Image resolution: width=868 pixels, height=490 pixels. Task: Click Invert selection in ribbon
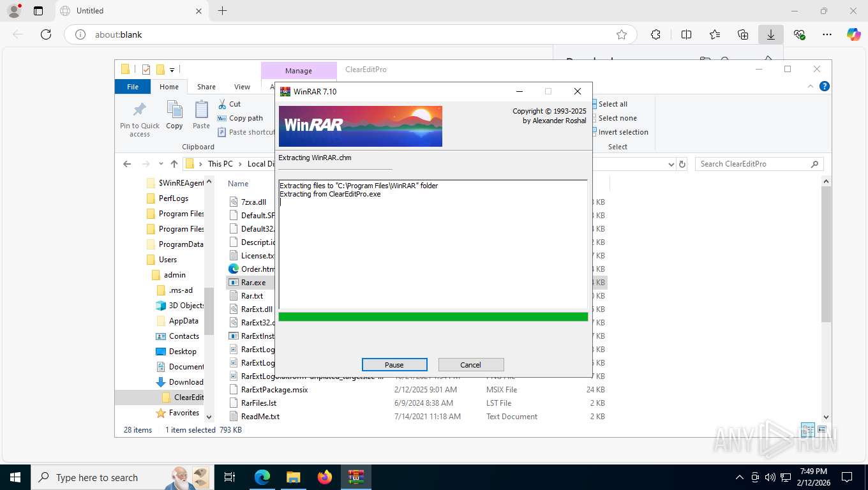622,132
